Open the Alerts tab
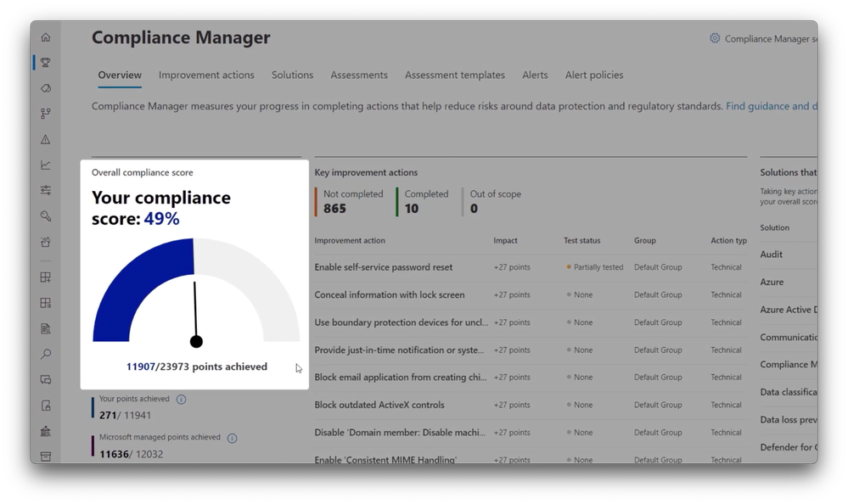848x504 pixels. coord(535,76)
